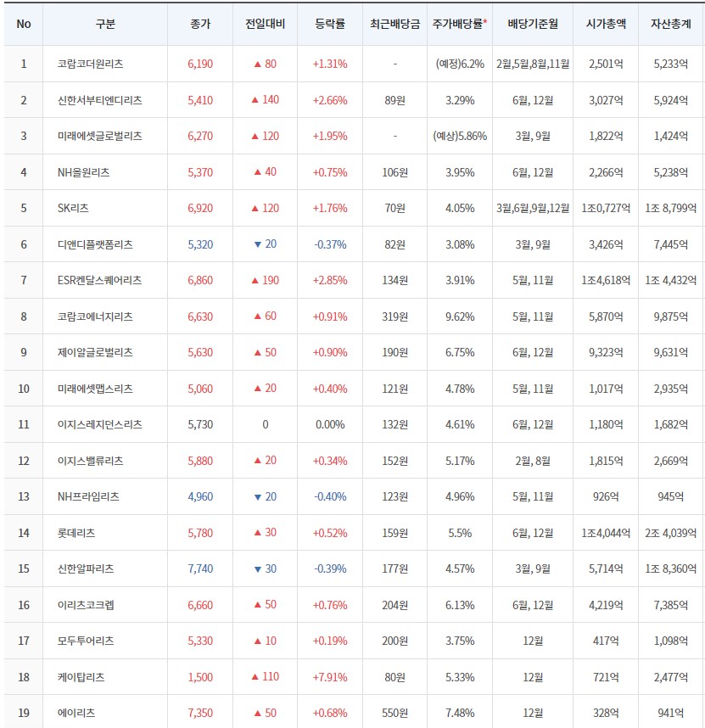Image resolution: width=705 pixels, height=728 pixels.
Task: Click the 자산총계 column header
Action: click(x=671, y=24)
